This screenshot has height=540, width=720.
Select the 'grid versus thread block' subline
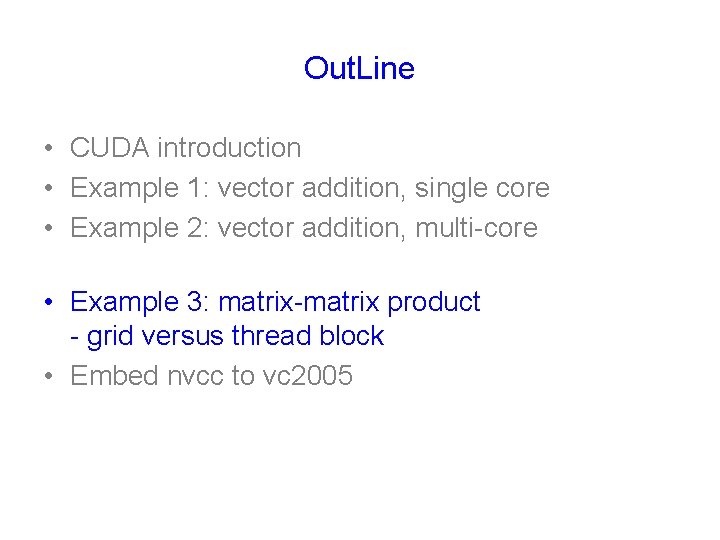pos(227,336)
